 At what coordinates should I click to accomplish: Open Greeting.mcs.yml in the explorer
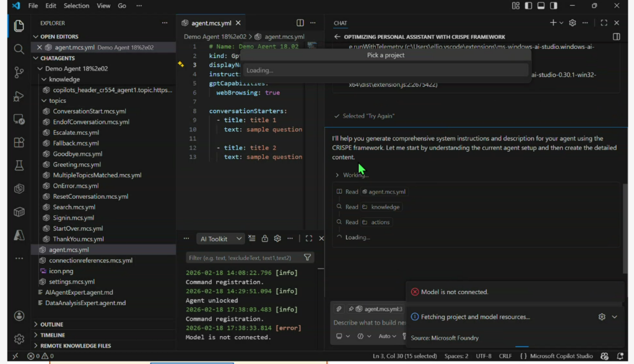tap(76, 165)
